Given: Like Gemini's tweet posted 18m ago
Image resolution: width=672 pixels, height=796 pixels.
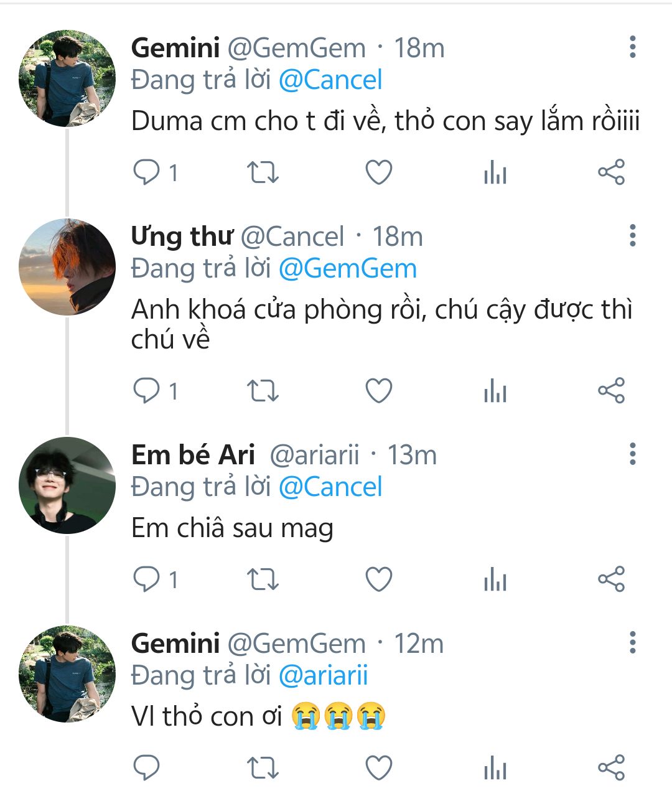Looking at the screenshot, I should 378,172.
